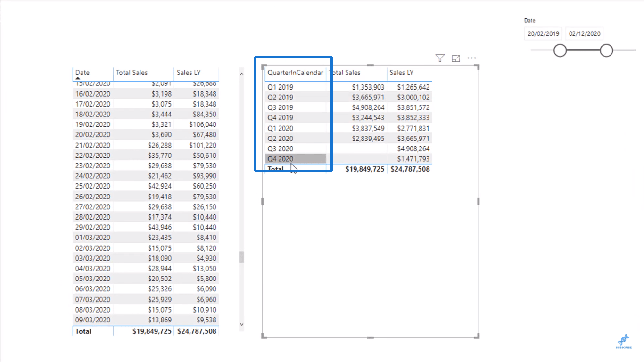Click the $13,050 Sales LY value

point(205,268)
